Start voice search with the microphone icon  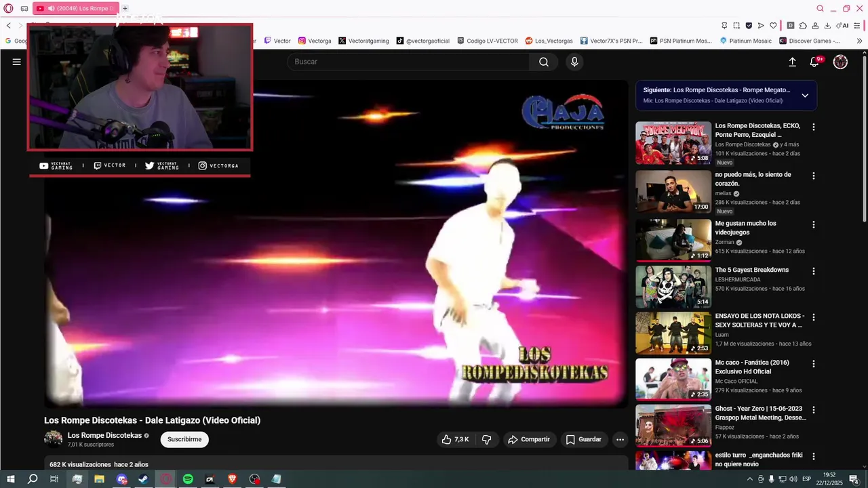(x=574, y=62)
